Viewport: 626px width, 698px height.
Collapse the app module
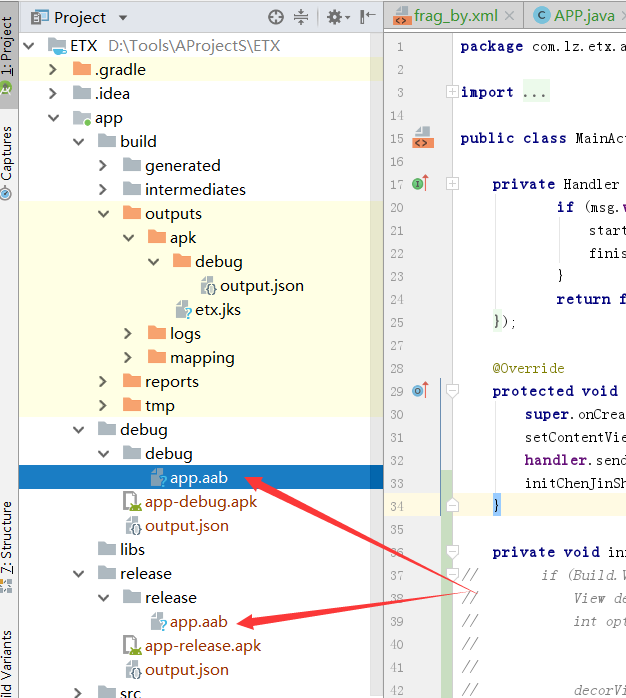pyautogui.click(x=54, y=118)
